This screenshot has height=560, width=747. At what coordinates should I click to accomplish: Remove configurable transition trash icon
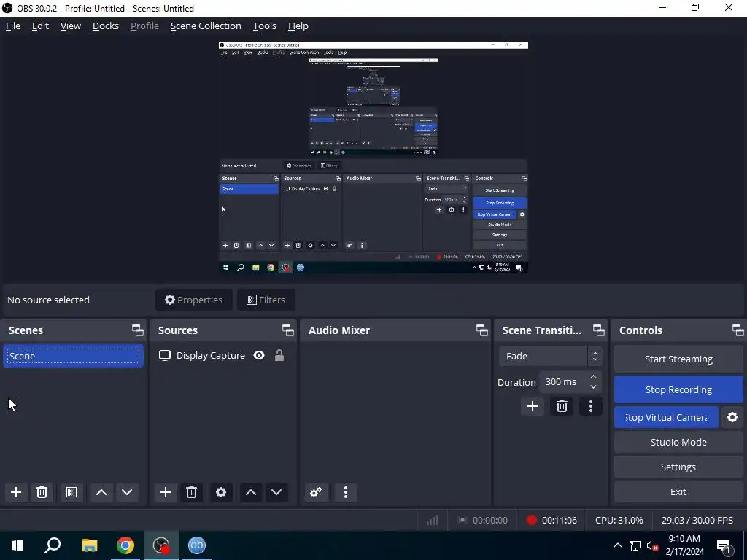click(562, 406)
